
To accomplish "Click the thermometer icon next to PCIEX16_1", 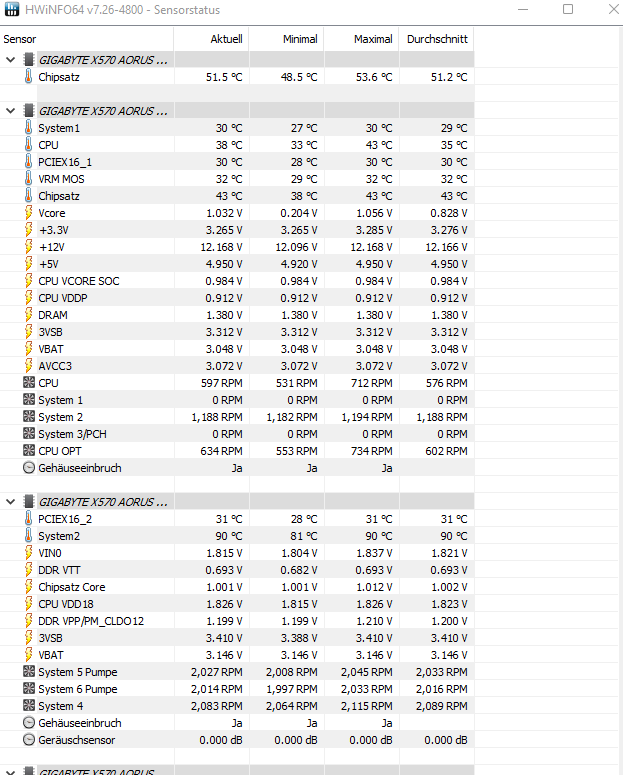I will (x=29, y=162).
